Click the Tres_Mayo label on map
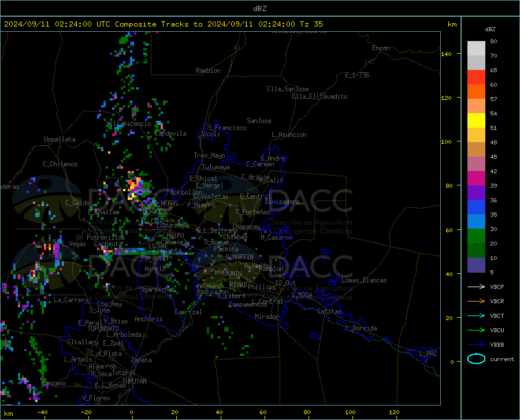520x420 pixels. tap(209, 155)
